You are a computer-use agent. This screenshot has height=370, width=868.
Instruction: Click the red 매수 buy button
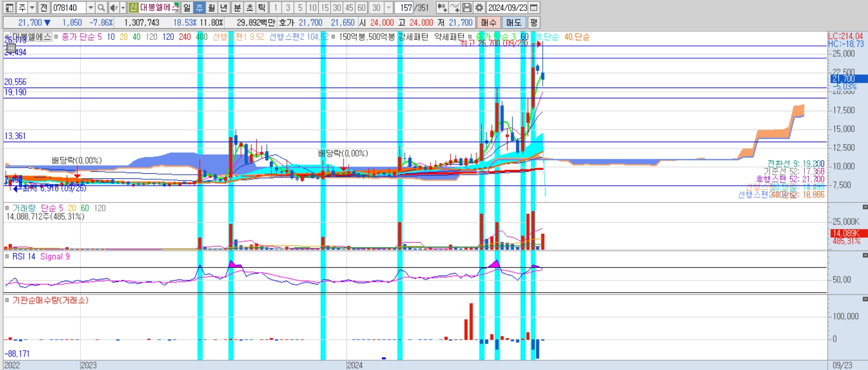point(488,23)
